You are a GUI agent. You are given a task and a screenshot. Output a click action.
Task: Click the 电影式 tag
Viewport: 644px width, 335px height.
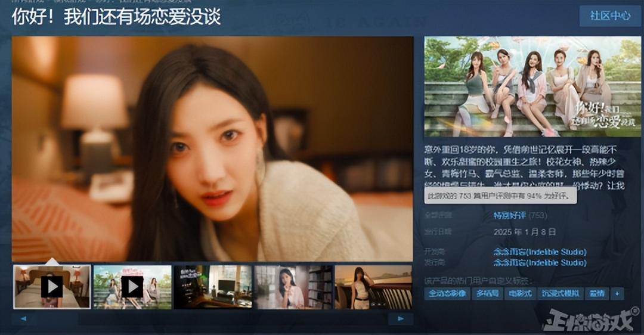click(x=520, y=293)
